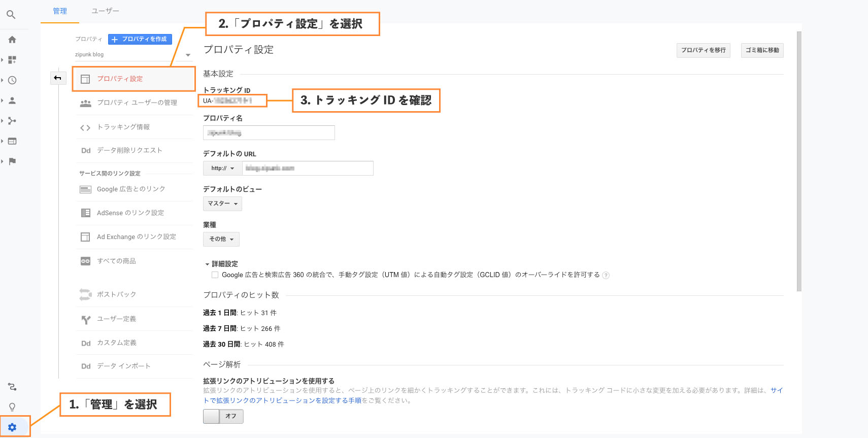
Task: Open Behavior window icon in sidebar
Action: (12, 141)
